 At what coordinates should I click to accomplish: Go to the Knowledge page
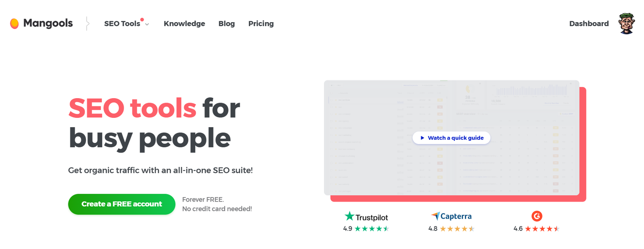point(184,24)
